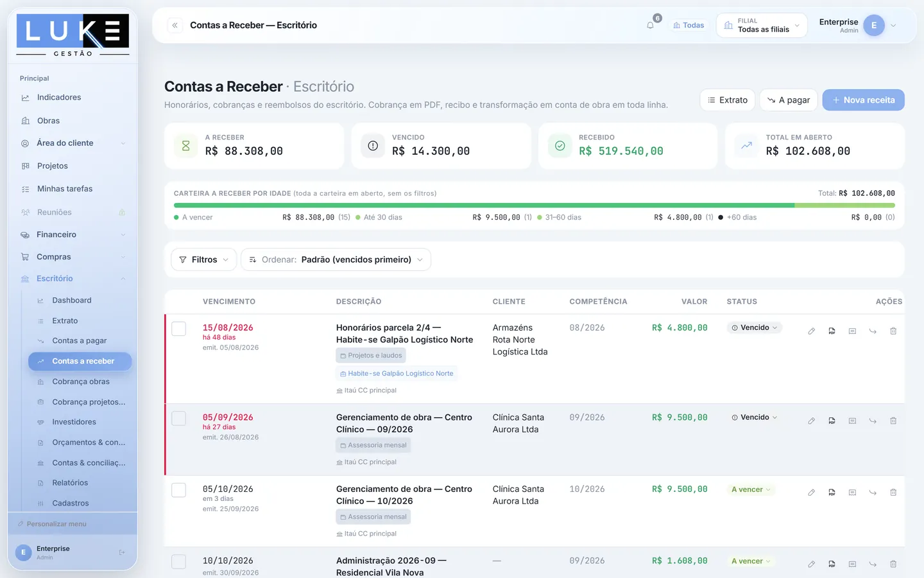The height and width of the screenshot is (578, 924).
Task: Go to Obras in the sidebar
Action: pyautogui.click(x=73, y=121)
